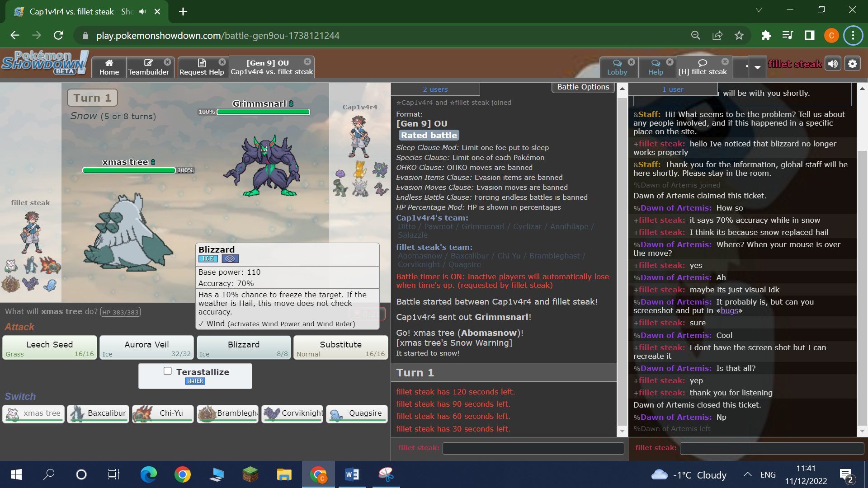The height and width of the screenshot is (488, 868).
Task: Click the battle chat input field
Action: click(533, 448)
